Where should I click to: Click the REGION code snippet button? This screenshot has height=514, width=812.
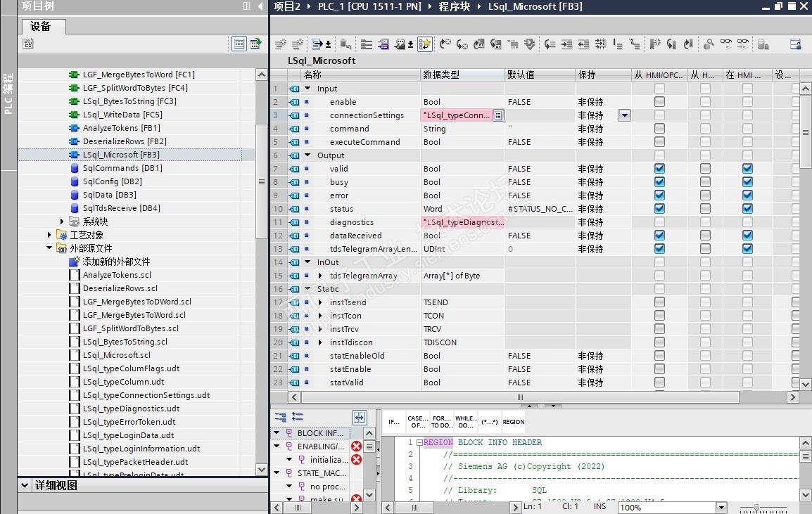click(x=513, y=422)
